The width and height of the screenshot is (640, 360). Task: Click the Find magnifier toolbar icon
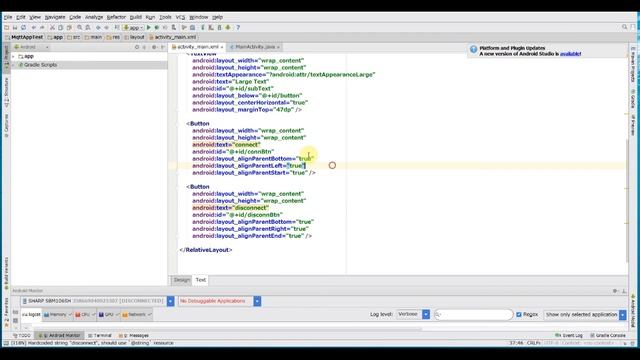(x=80, y=27)
